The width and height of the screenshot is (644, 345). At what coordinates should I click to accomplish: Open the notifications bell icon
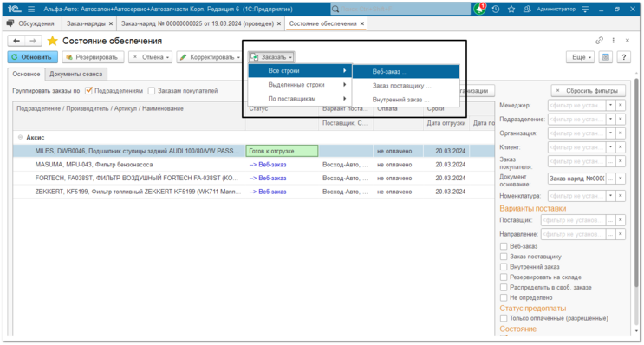(479, 9)
